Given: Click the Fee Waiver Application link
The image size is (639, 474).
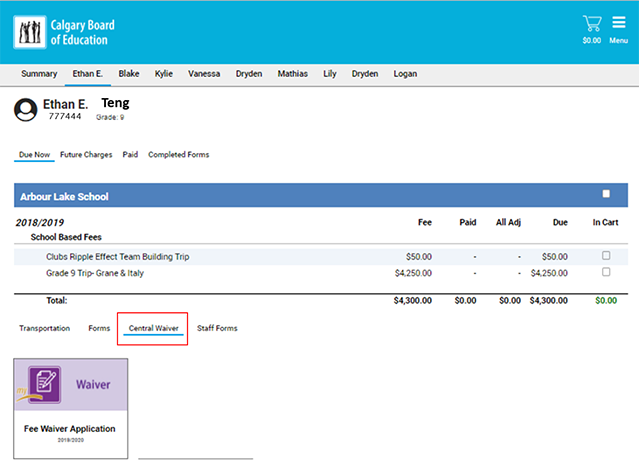Looking at the screenshot, I should tap(70, 428).
